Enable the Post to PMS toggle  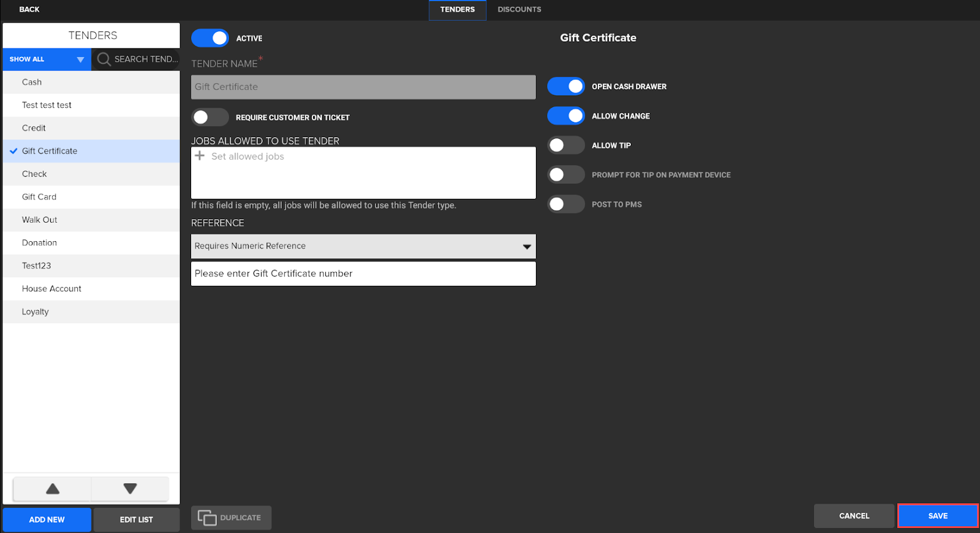tap(565, 204)
